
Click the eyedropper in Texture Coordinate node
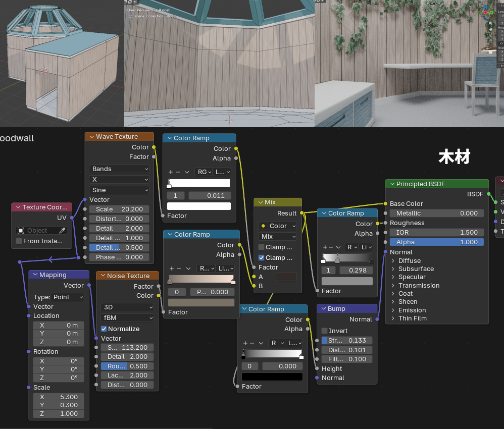[63, 231]
